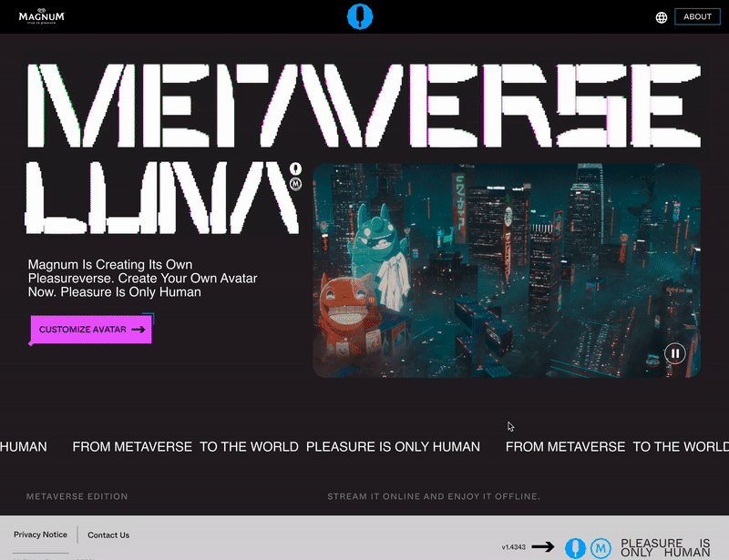Click the Customize Avatar button

(x=91, y=330)
